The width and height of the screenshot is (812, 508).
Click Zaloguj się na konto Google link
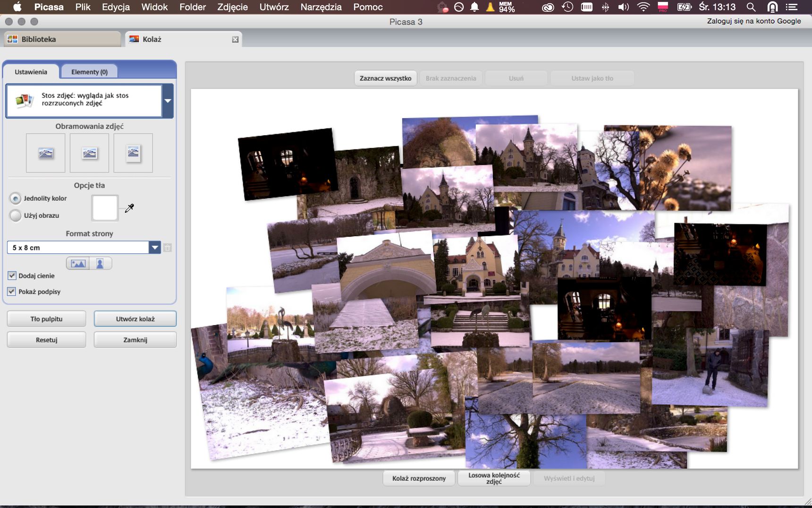coord(753,21)
